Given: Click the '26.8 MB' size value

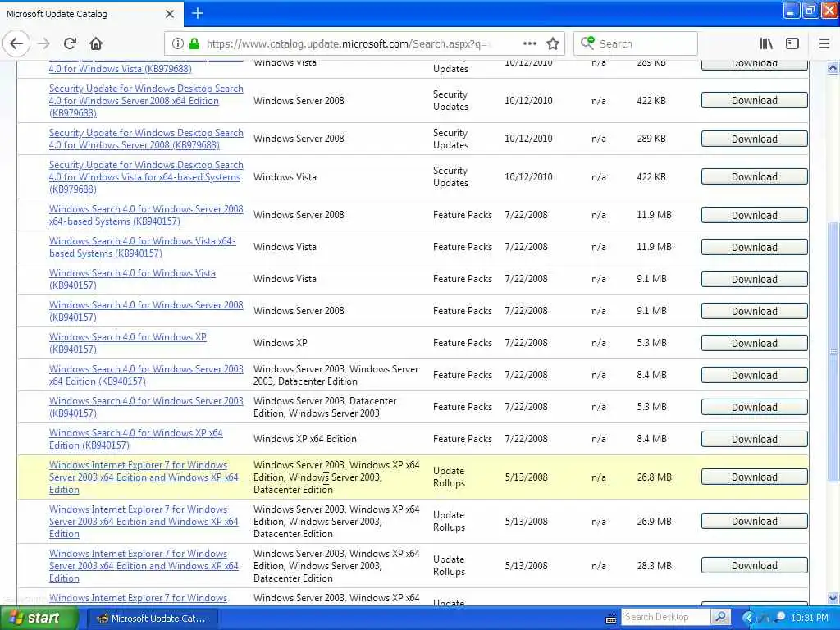Looking at the screenshot, I should pyautogui.click(x=654, y=477).
